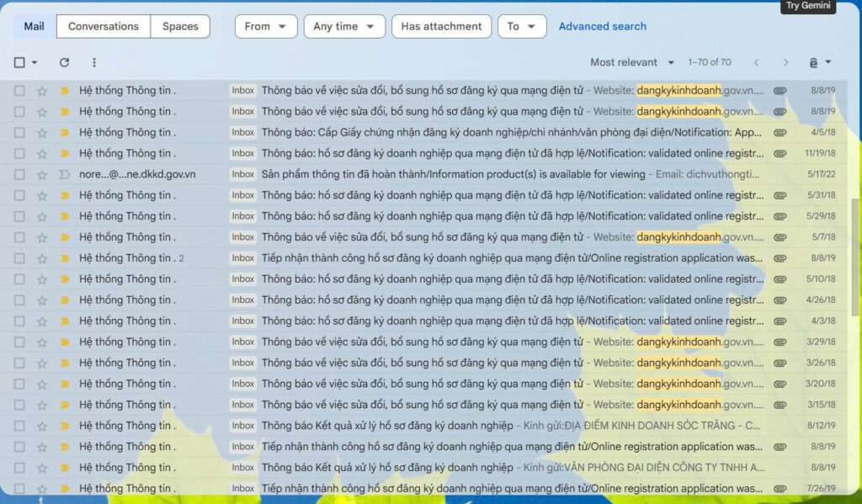Image resolution: width=862 pixels, height=504 pixels.
Task: Click attachment paperclip on 5/31/18 email
Action: pyautogui.click(x=780, y=195)
